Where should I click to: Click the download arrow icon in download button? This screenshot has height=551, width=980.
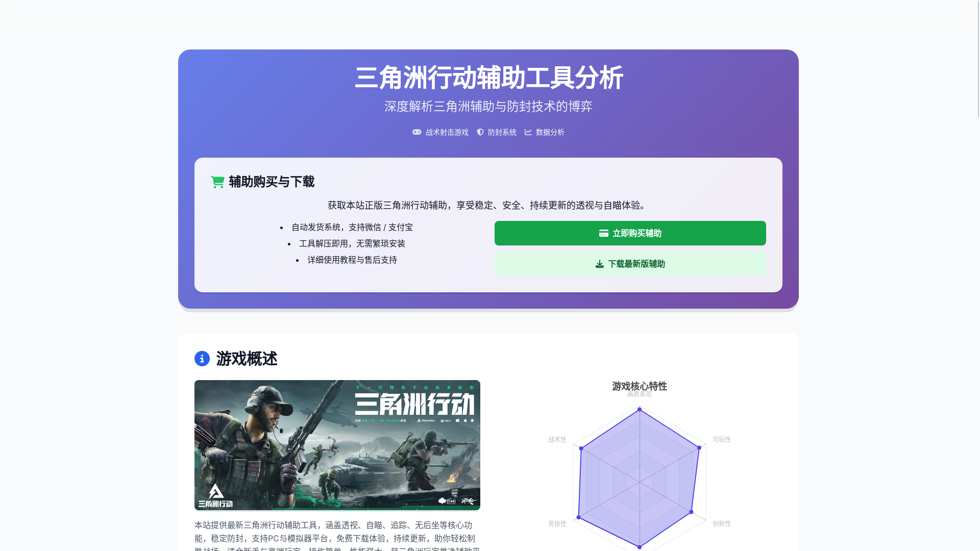click(600, 264)
